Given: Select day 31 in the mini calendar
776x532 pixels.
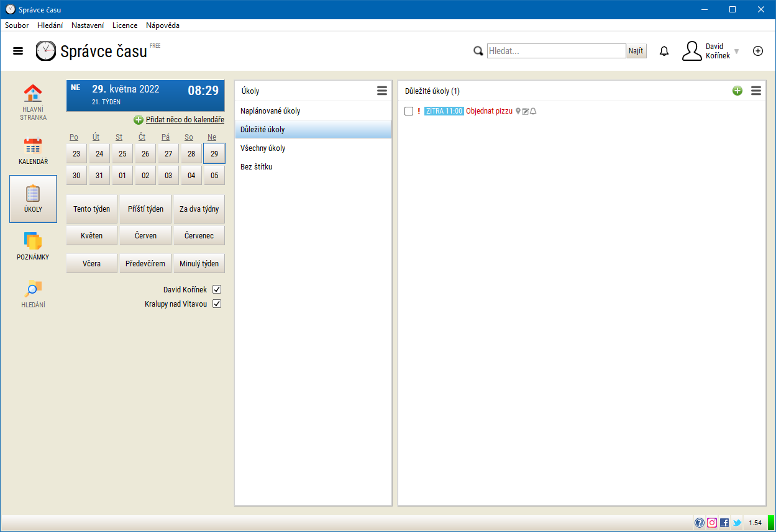Looking at the screenshot, I should point(99,175).
